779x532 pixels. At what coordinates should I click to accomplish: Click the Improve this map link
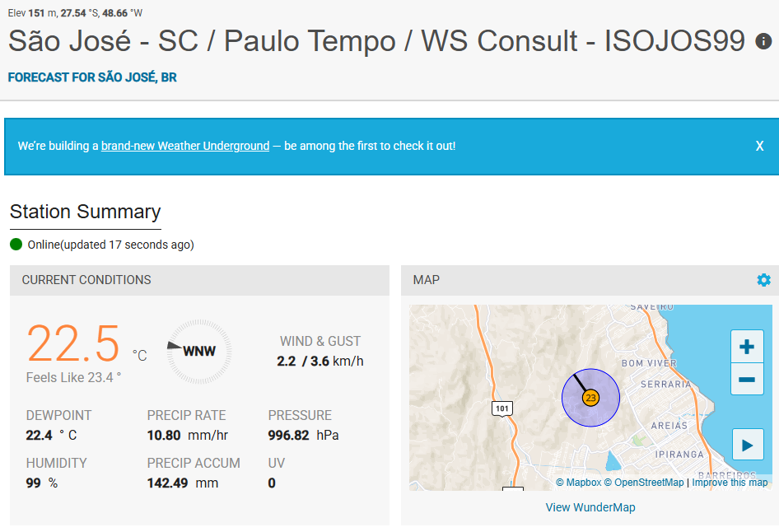[x=730, y=483]
